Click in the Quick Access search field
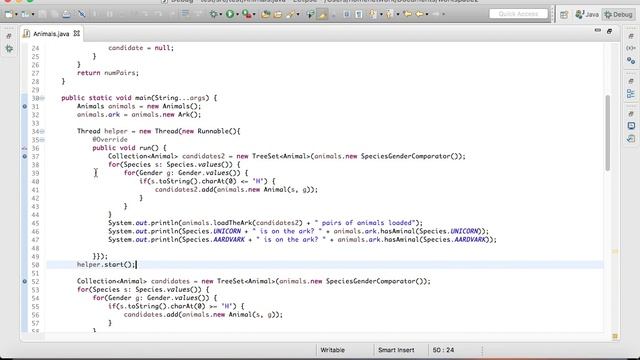The height and width of the screenshot is (360, 640). click(518, 14)
